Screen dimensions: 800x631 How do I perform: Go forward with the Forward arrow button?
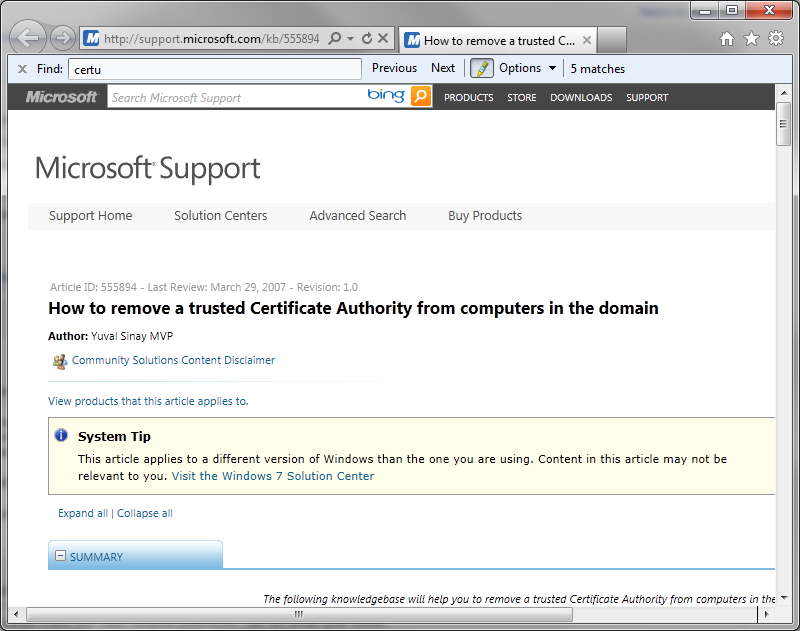coord(63,38)
